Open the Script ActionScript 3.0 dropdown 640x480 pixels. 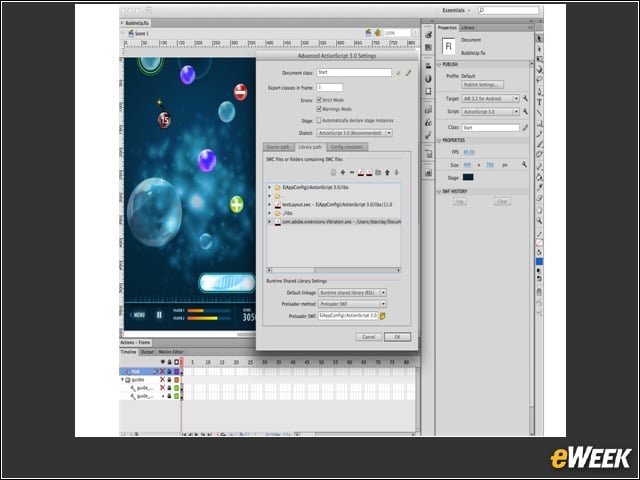491,111
